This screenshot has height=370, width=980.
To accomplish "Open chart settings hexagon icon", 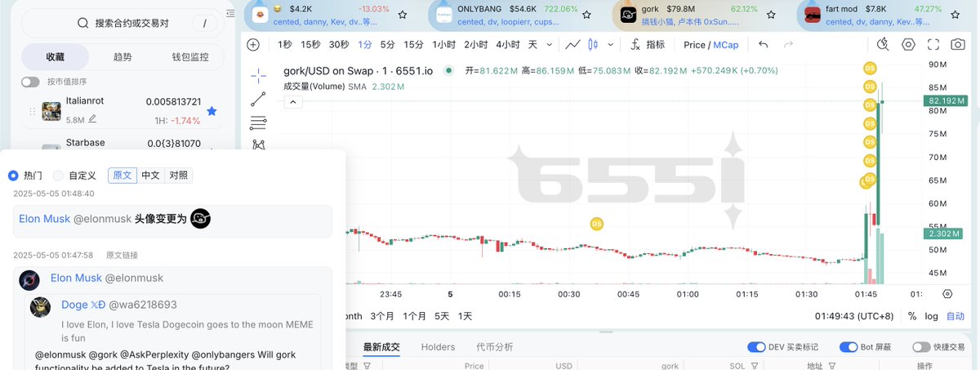I will pos(908,45).
